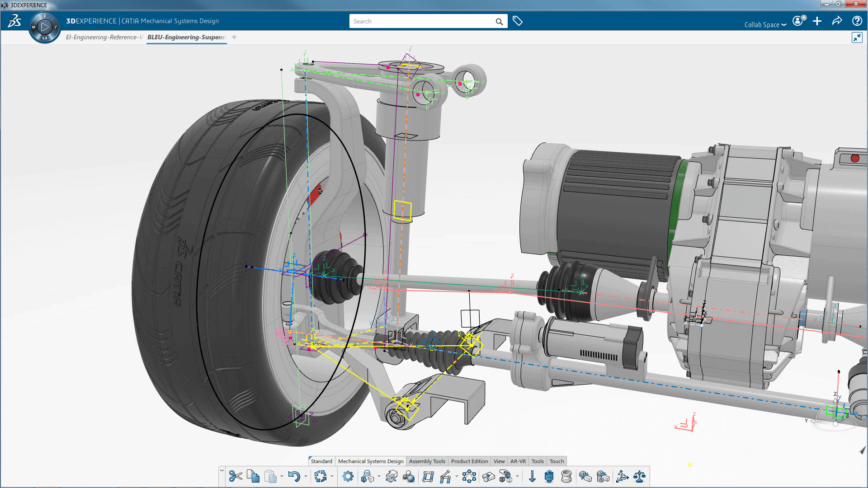Viewport: 868px width, 488px height.
Task: Expand the wrench tool dropdown arrow
Action: coord(457,476)
